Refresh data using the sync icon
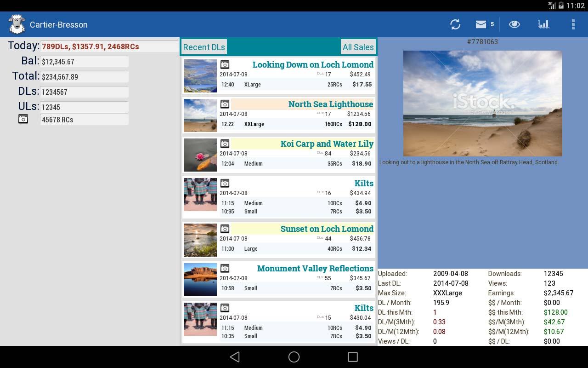This screenshot has height=368, width=588. point(455,24)
